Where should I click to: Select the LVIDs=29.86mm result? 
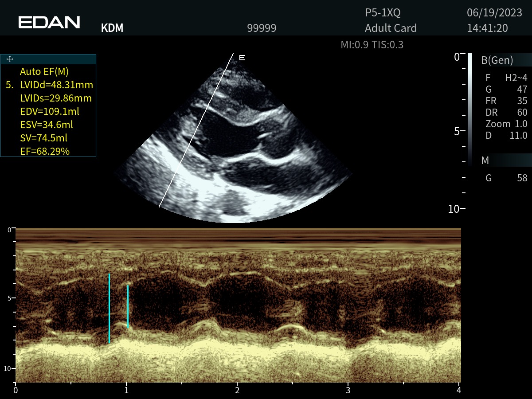[x=56, y=98]
